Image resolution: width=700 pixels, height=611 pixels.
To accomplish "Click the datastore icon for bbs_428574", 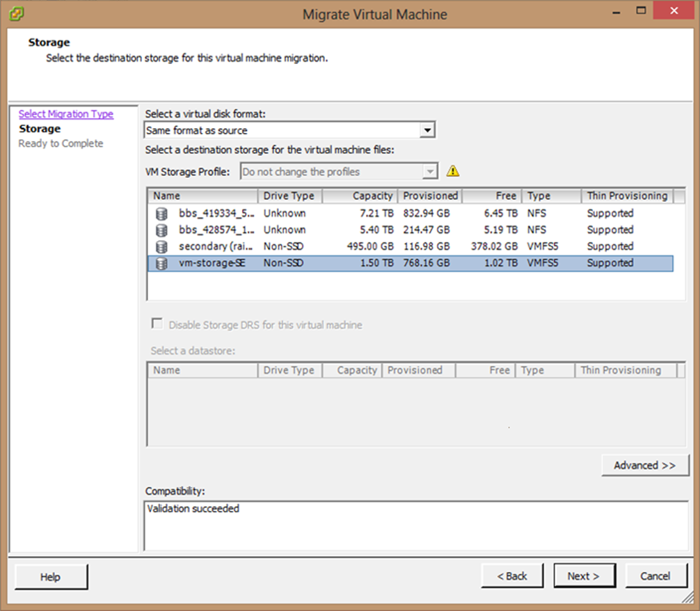I will coord(161,230).
